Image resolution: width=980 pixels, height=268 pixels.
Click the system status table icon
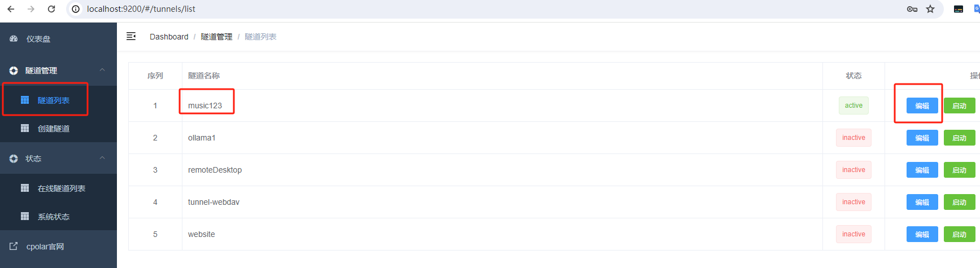(x=25, y=216)
